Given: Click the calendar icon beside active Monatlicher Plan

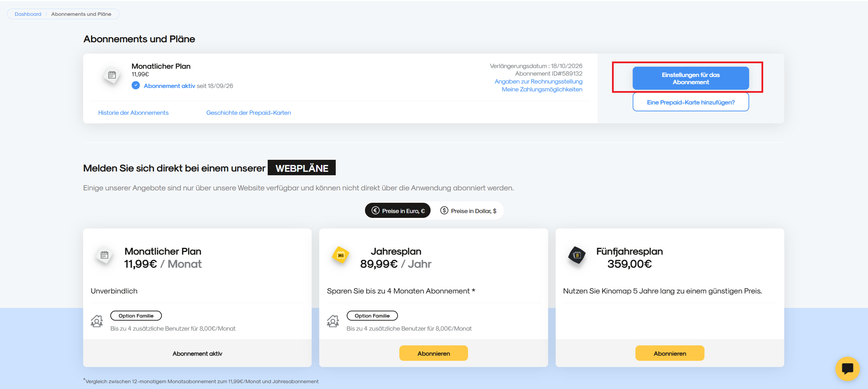Looking at the screenshot, I should [112, 75].
